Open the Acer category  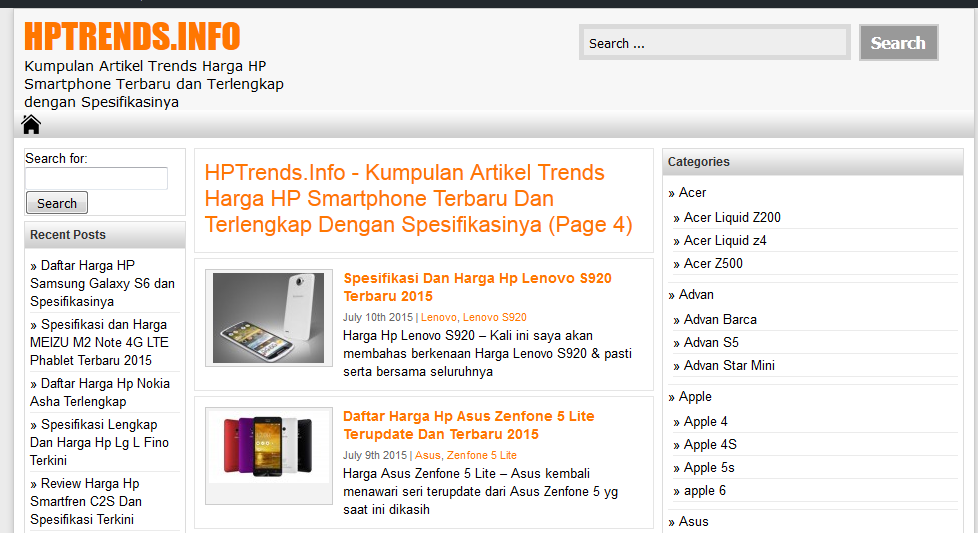[692, 193]
